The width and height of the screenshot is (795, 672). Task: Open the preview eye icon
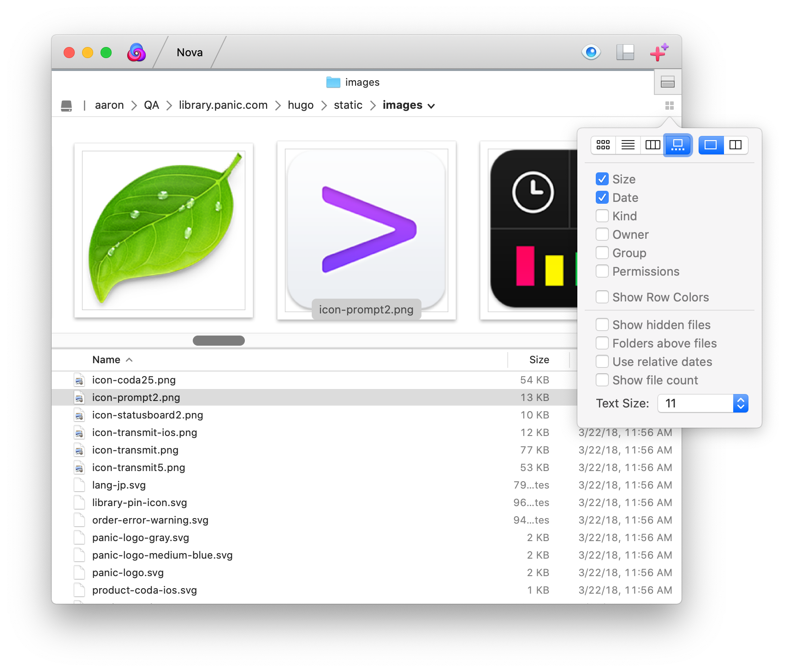coord(591,52)
